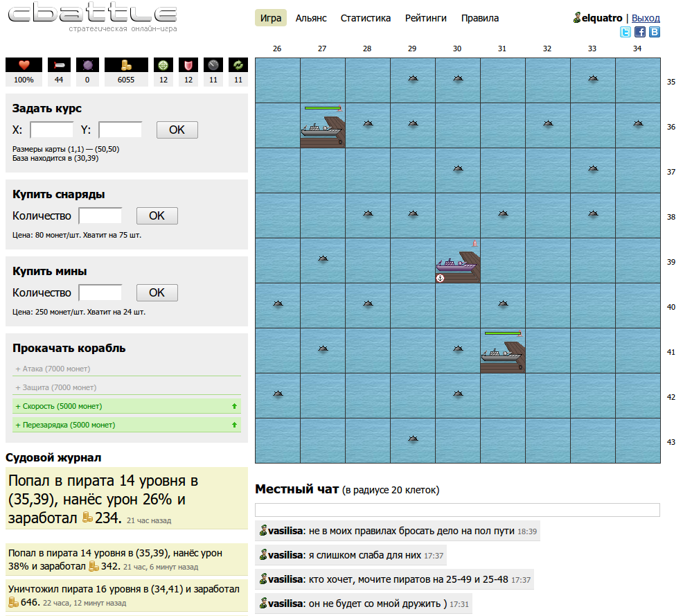Image resolution: width=692 pixels, height=616 pixels.
Task: Click the Выход logout link
Action: [x=646, y=18]
